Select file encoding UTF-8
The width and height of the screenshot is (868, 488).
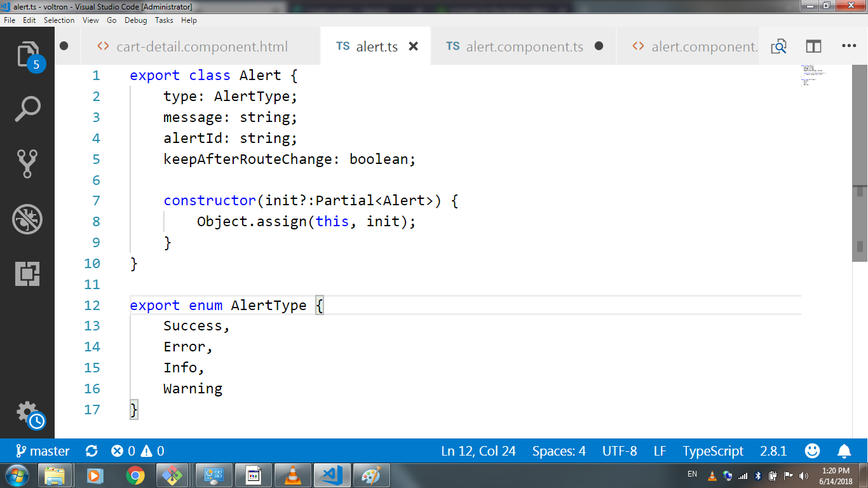(620, 451)
